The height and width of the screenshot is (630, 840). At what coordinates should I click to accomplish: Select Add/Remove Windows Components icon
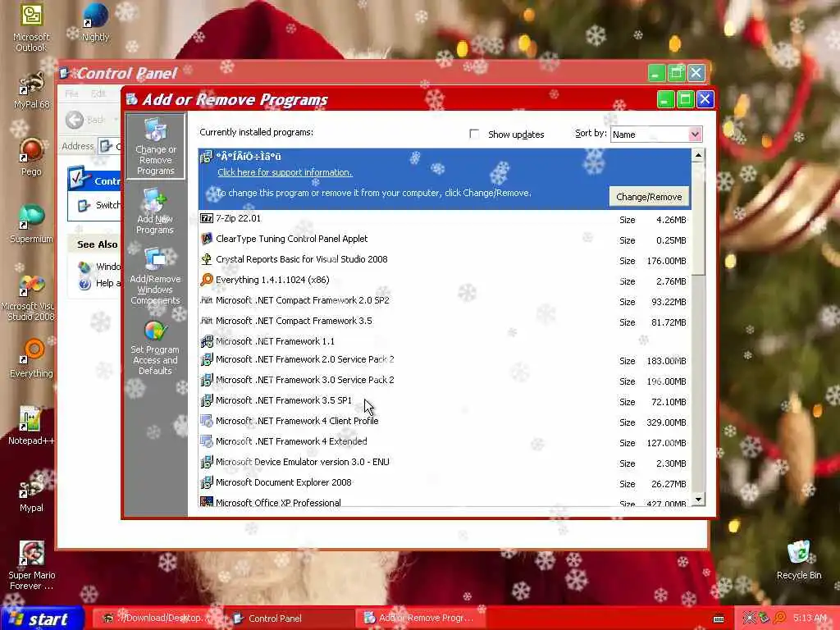point(155,276)
